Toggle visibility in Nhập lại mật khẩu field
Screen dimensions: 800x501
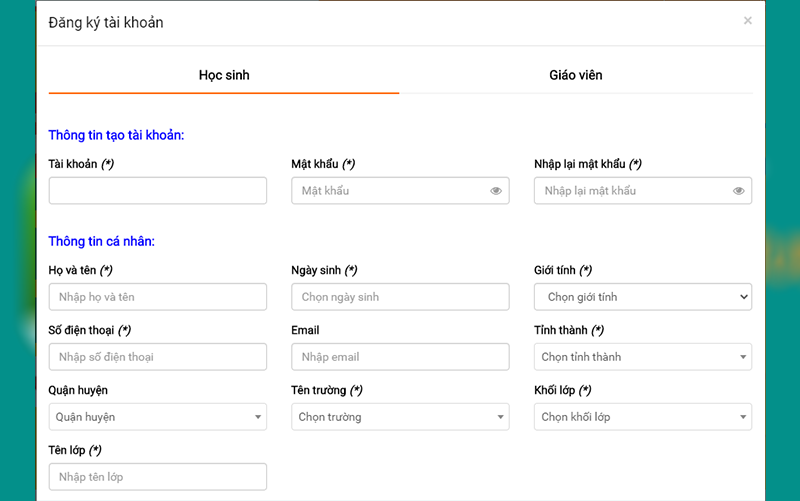point(739,191)
